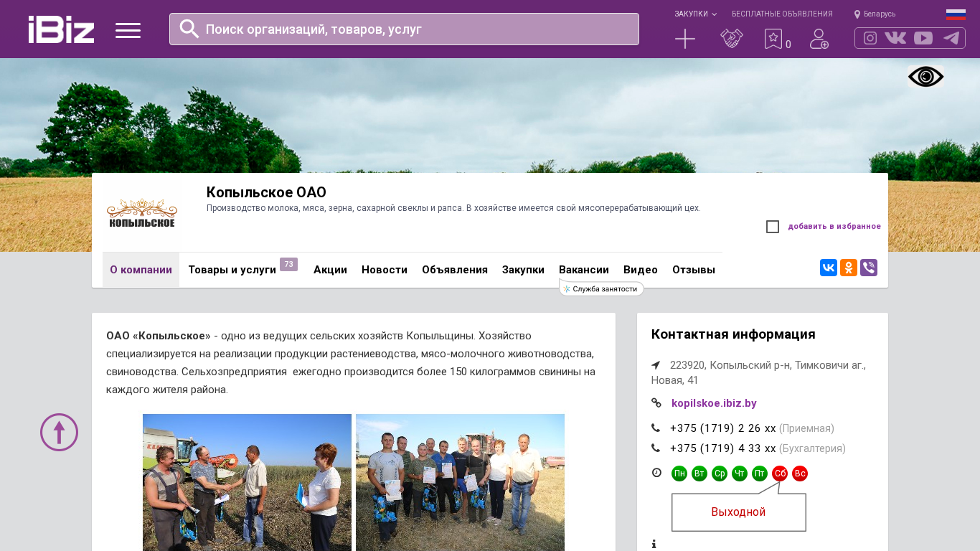
Task: Open the handshake partners icon
Action: (x=732, y=39)
